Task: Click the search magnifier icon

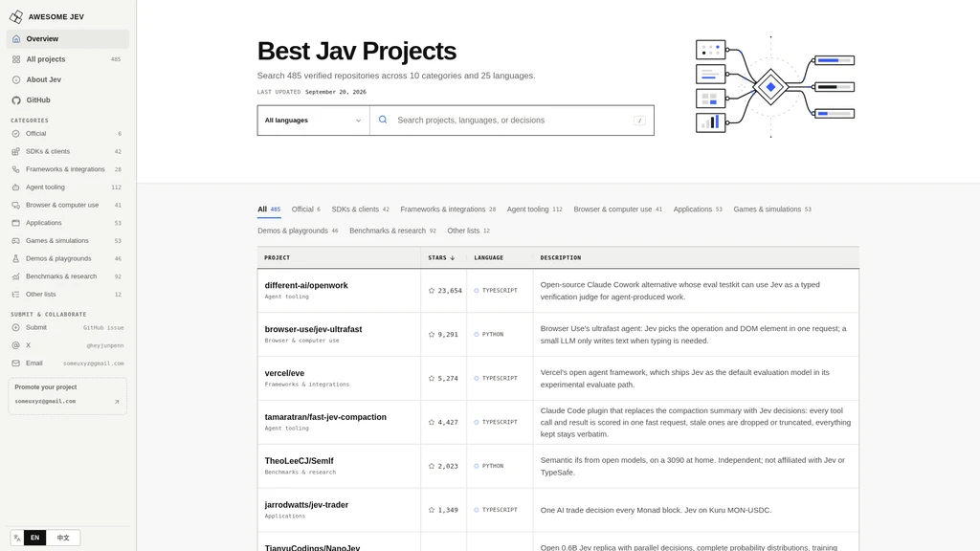Action: [383, 120]
